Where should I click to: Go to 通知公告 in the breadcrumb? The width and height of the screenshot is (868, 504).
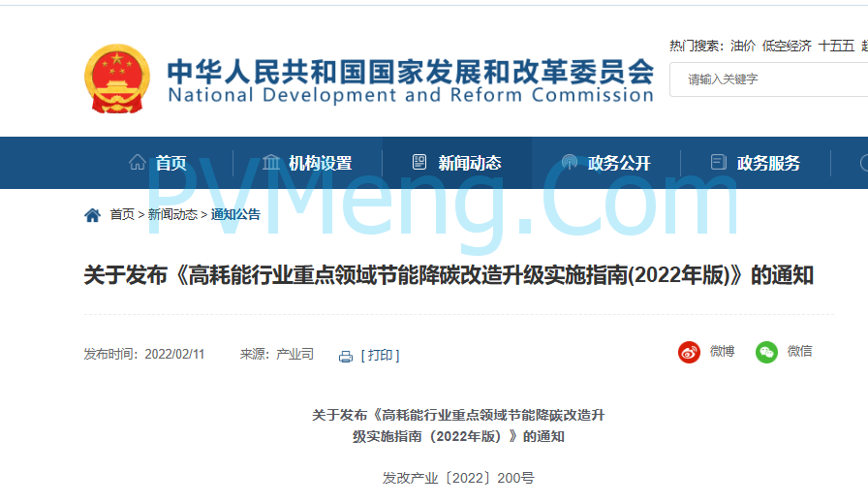click(x=235, y=214)
